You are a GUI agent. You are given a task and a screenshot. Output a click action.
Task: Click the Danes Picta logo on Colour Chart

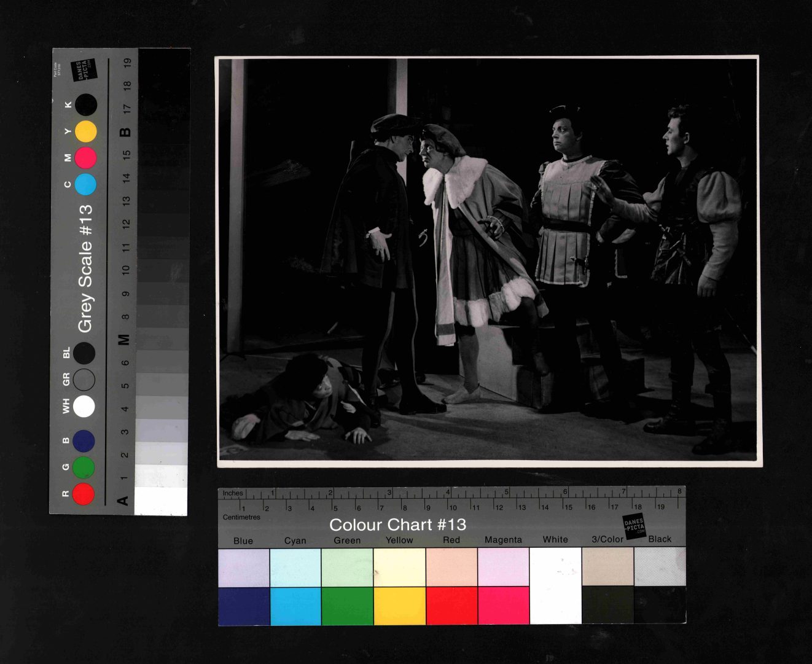pos(634,526)
